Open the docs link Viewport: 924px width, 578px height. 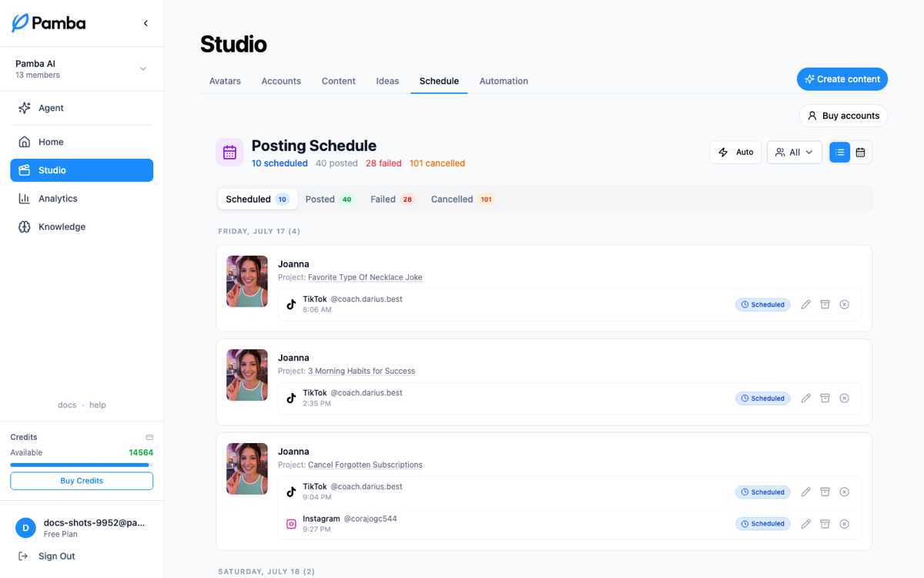pyautogui.click(x=67, y=405)
